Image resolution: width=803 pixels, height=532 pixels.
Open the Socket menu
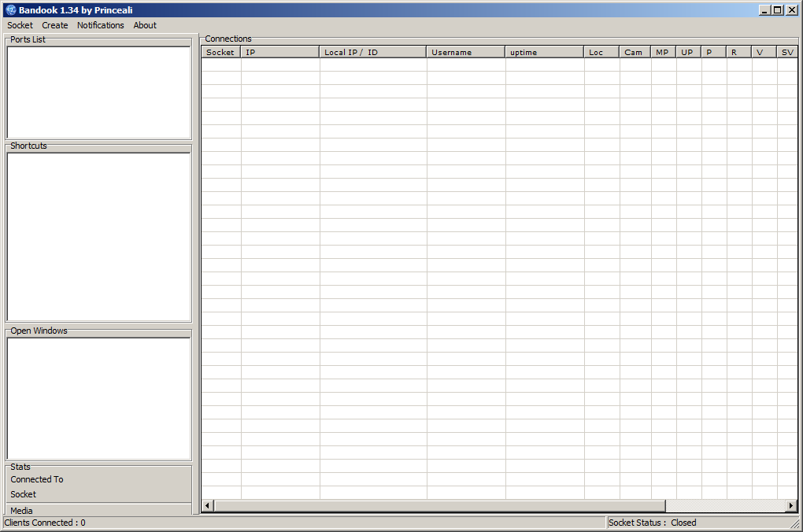(x=20, y=25)
